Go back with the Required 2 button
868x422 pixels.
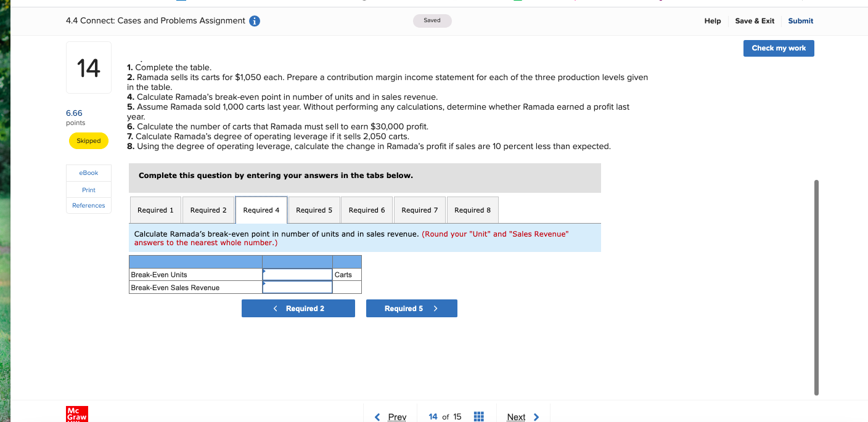(298, 309)
